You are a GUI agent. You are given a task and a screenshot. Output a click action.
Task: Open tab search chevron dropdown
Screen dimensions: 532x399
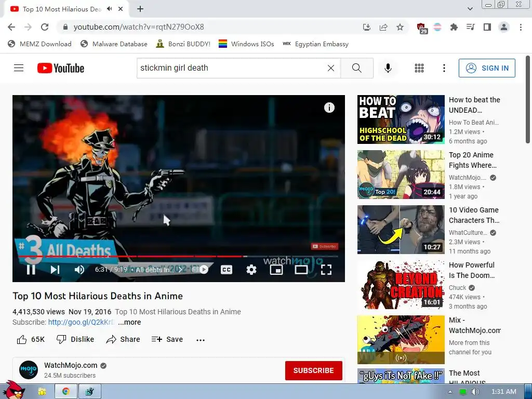click(x=470, y=9)
